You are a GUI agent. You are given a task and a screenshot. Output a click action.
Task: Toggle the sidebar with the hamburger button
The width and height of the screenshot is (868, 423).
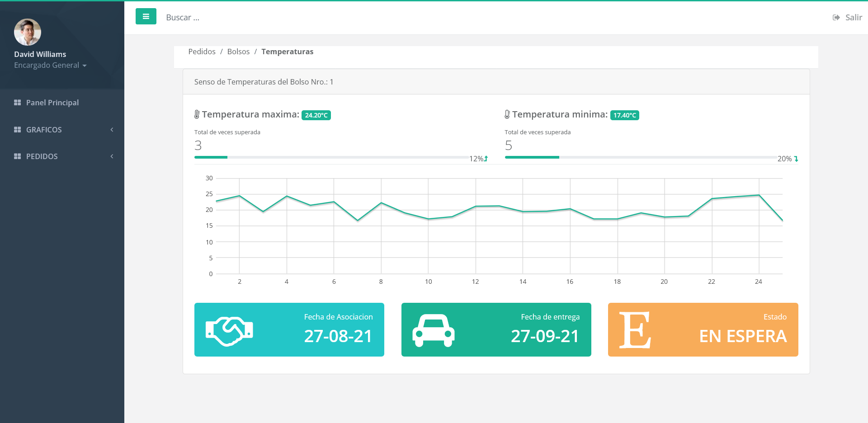coord(146,17)
